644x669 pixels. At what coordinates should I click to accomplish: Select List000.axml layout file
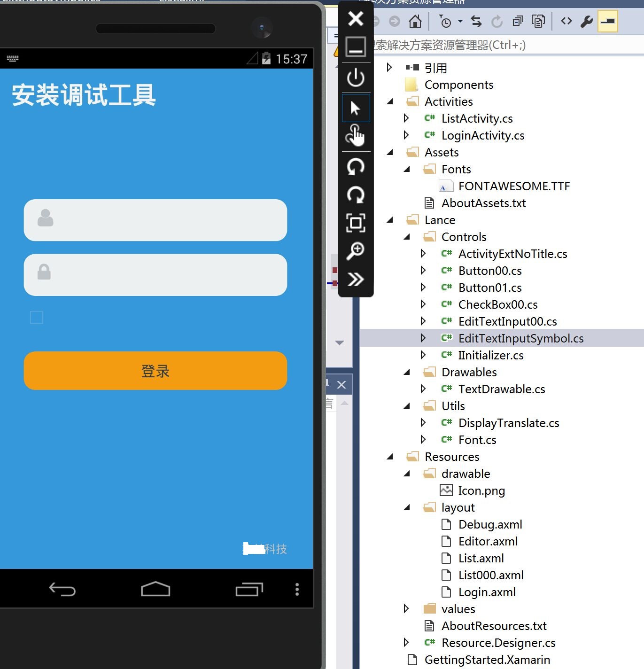491,575
